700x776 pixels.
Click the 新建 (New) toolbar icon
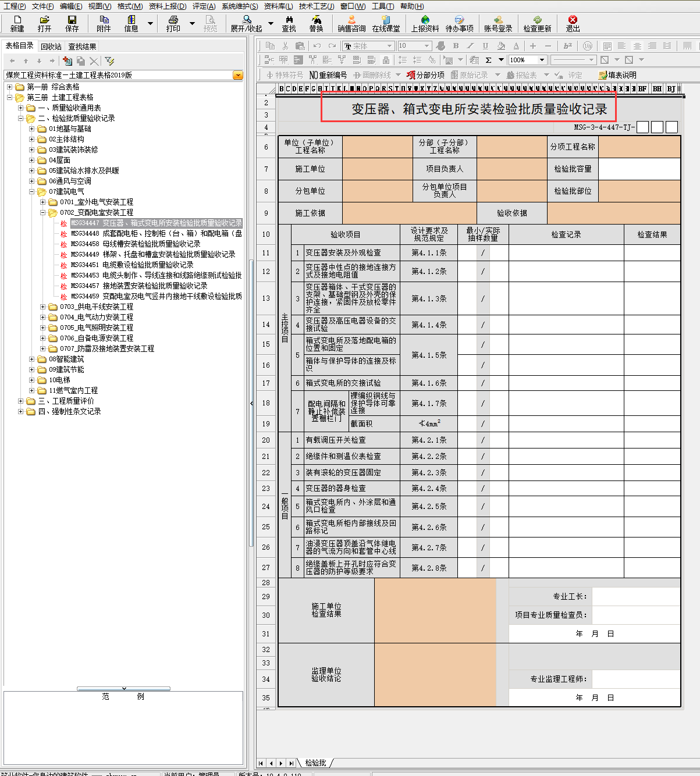[x=17, y=23]
